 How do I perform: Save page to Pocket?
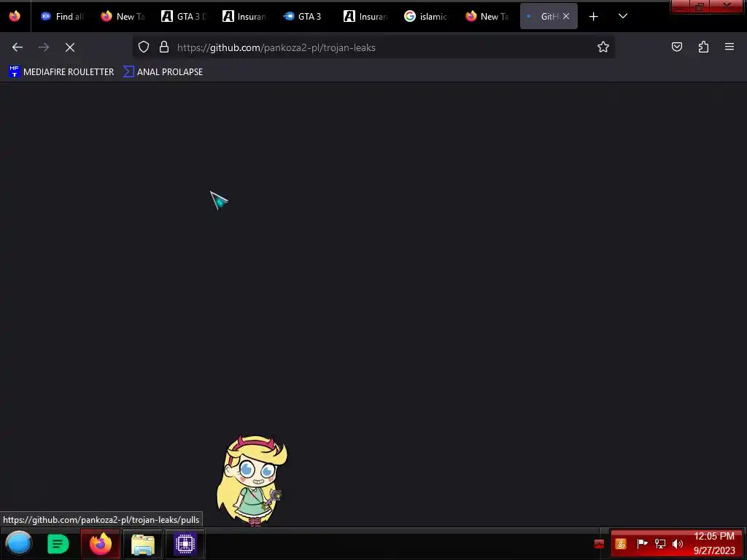click(x=677, y=47)
